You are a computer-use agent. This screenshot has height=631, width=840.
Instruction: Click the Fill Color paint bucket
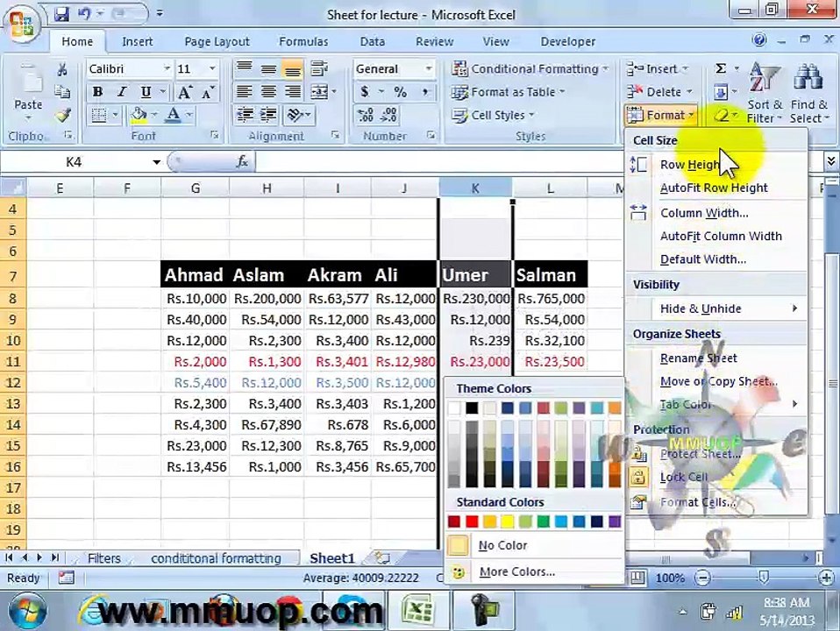tap(139, 115)
